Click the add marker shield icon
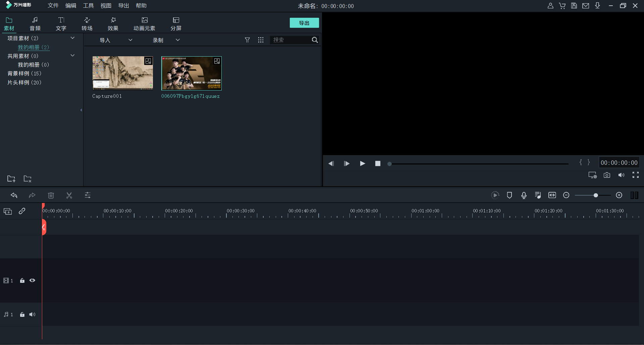Screen dimensions: 644x345 coord(509,195)
